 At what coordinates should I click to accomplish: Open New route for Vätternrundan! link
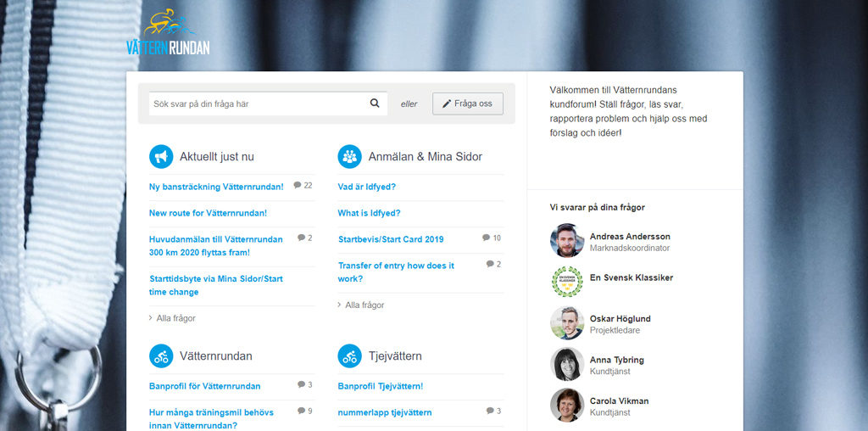[x=209, y=213]
